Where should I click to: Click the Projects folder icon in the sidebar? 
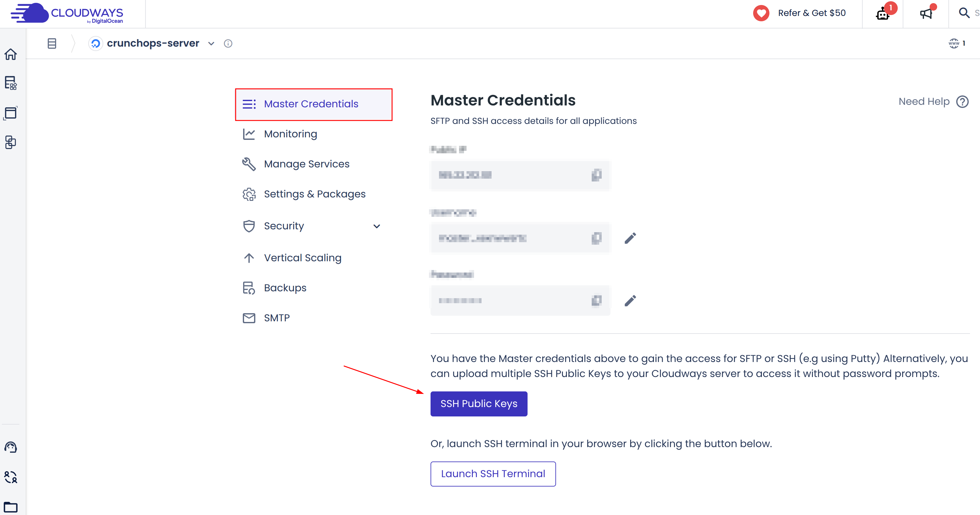tap(11, 507)
